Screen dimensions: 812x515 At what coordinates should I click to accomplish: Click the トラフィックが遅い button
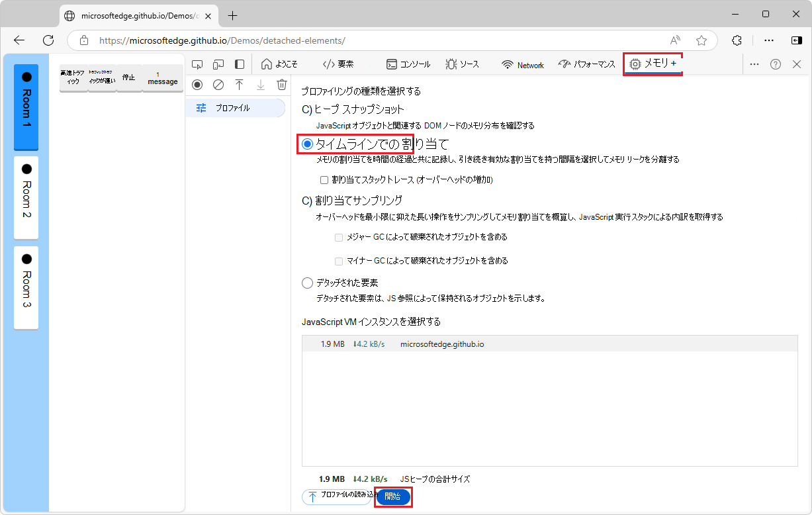point(102,78)
